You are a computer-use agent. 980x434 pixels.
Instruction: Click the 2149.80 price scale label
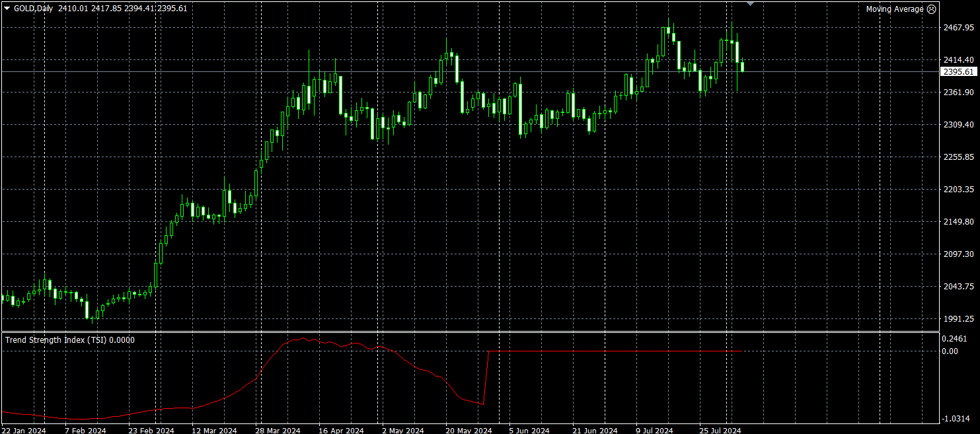click(959, 222)
